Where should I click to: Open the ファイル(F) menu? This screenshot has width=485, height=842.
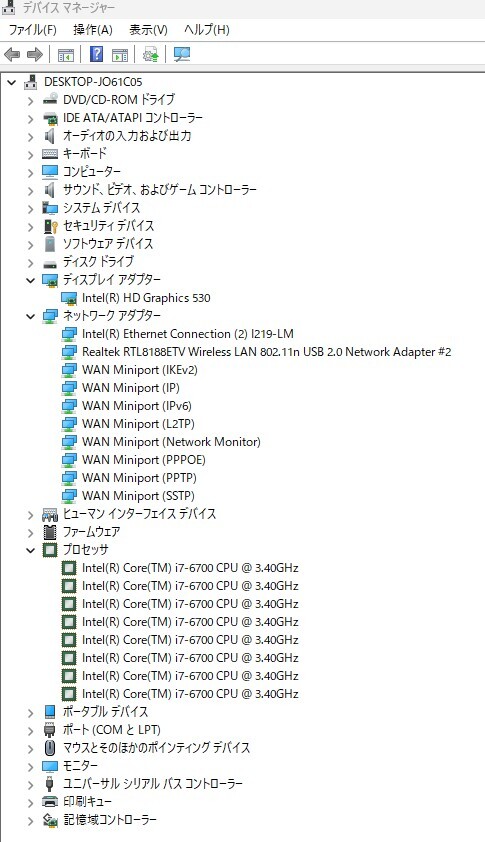pyautogui.click(x=33, y=30)
